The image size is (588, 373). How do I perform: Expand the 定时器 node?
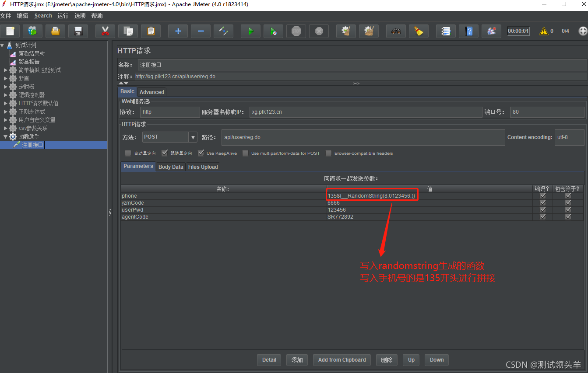(6, 87)
